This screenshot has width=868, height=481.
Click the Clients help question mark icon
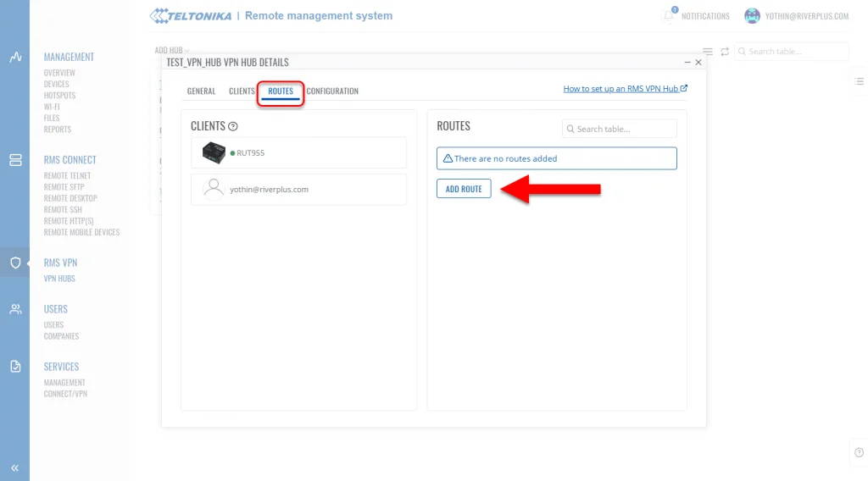click(x=233, y=127)
